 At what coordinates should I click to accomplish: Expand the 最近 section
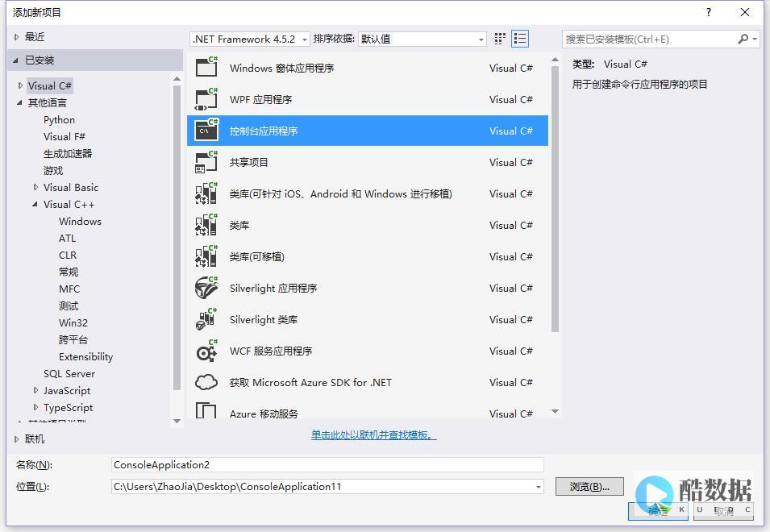point(17,37)
